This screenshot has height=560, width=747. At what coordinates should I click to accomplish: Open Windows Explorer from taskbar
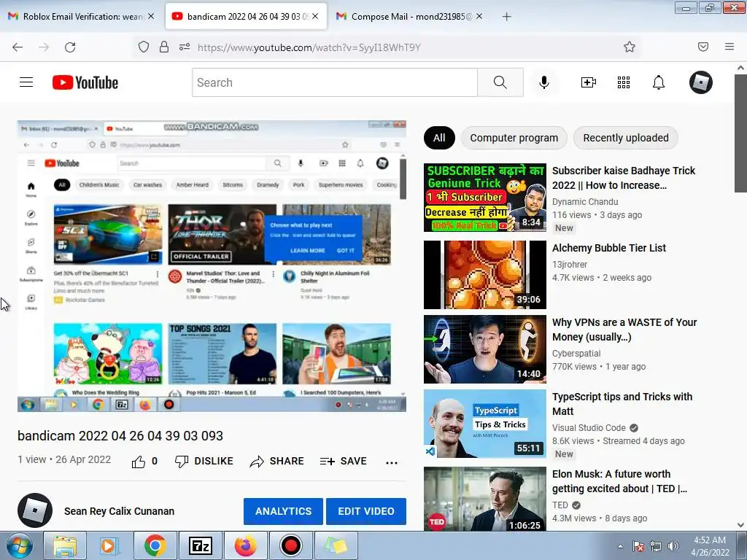pyautogui.click(x=65, y=545)
